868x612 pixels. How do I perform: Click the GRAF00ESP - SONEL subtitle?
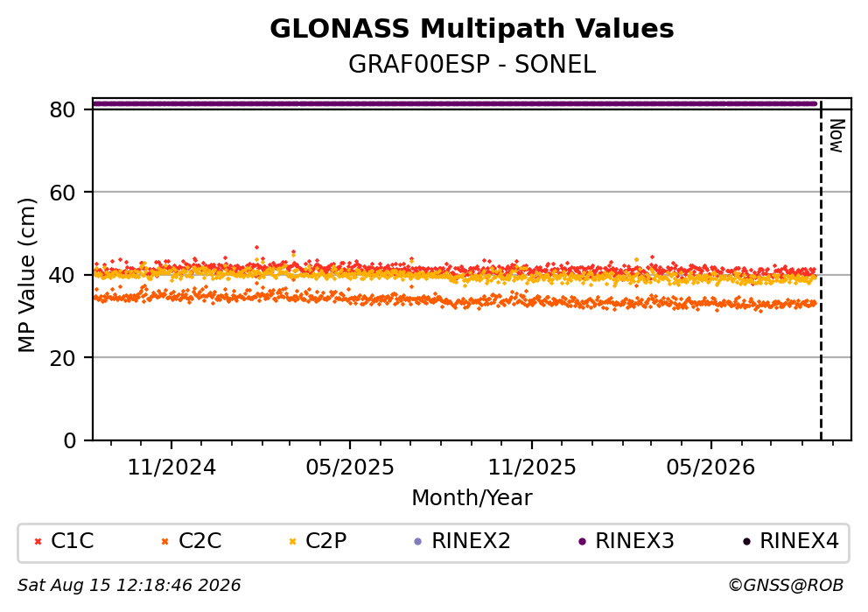point(472,65)
